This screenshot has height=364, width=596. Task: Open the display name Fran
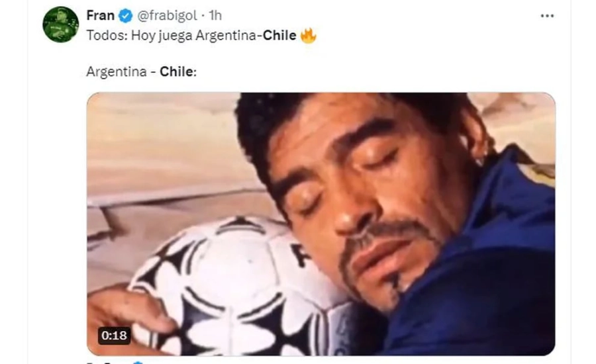pyautogui.click(x=101, y=16)
